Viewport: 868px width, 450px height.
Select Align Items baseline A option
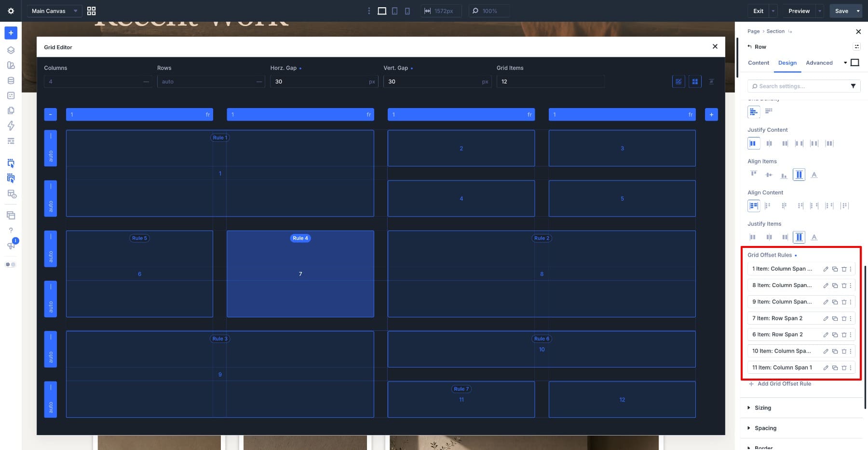814,175
